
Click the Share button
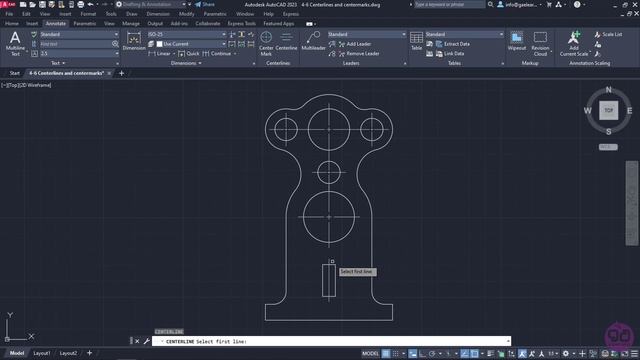[205, 4]
